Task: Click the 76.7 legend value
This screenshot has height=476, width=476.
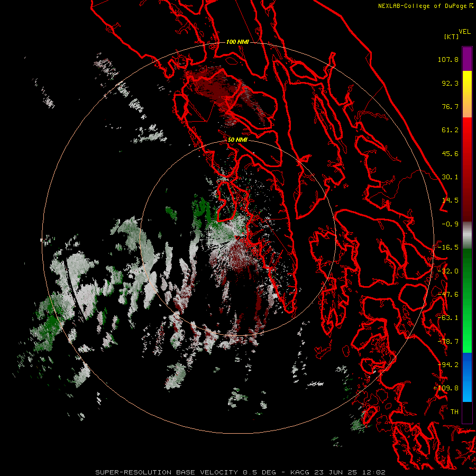Action: tap(450, 106)
